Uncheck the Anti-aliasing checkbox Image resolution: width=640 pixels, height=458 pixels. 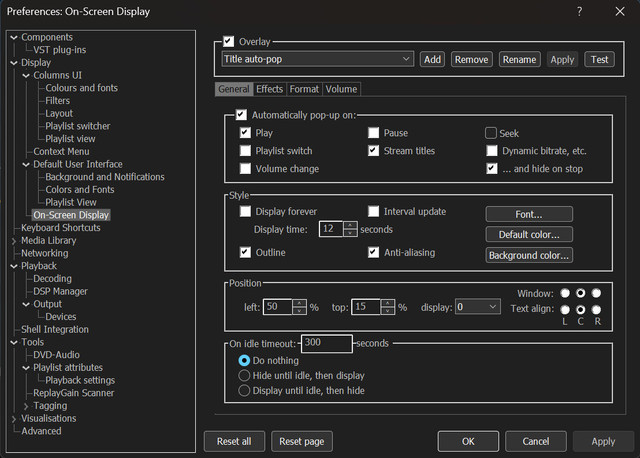coord(373,252)
